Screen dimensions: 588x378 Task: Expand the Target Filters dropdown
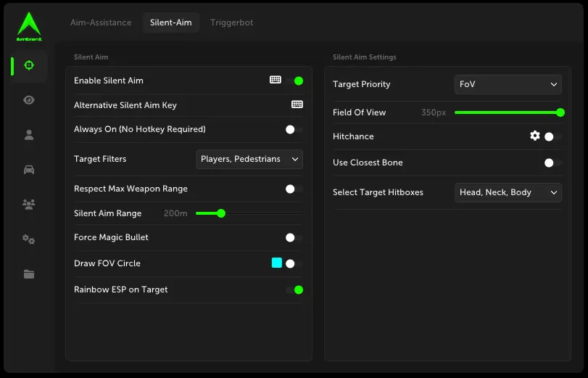coord(249,159)
